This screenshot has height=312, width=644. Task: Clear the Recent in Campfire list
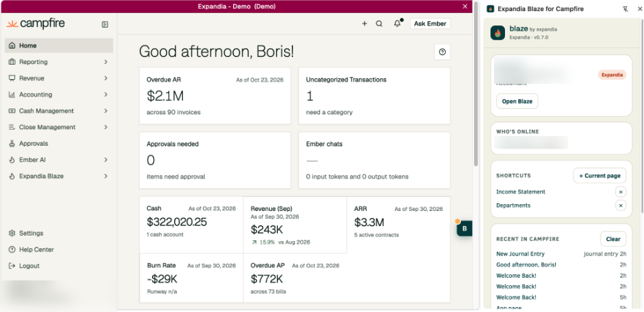point(613,239)
